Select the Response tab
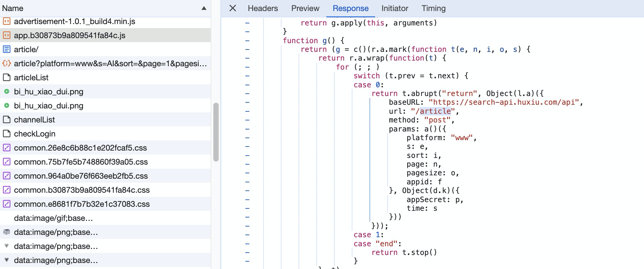The height and width of the screenshot is (269, 644). pyautogui.click(x=350, y=8)
